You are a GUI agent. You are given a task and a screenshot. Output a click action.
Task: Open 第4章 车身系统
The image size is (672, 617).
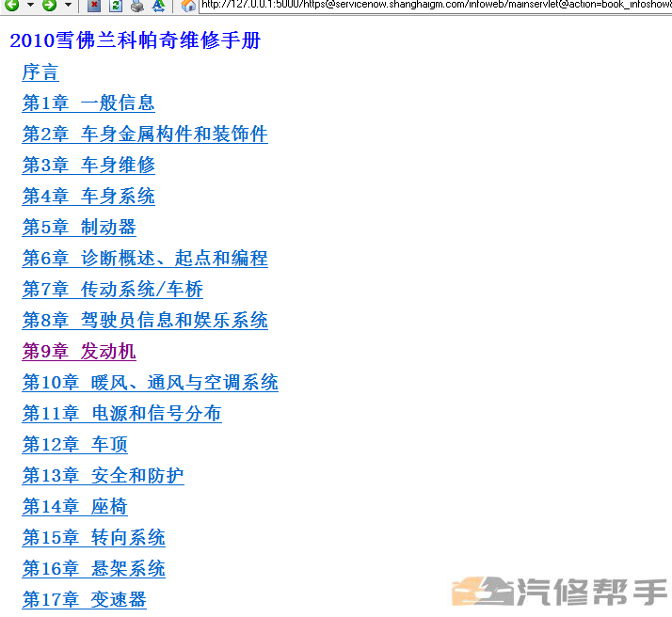(x=88, y=196)
